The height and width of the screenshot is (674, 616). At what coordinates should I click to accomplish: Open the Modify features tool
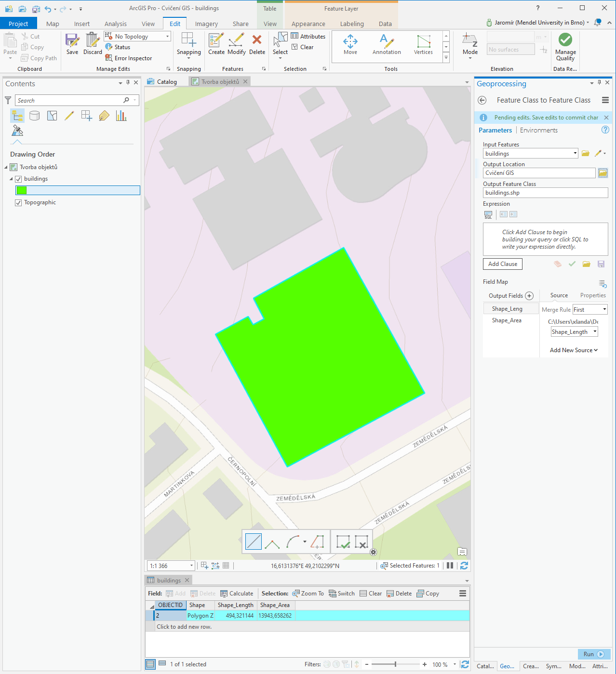236,43
